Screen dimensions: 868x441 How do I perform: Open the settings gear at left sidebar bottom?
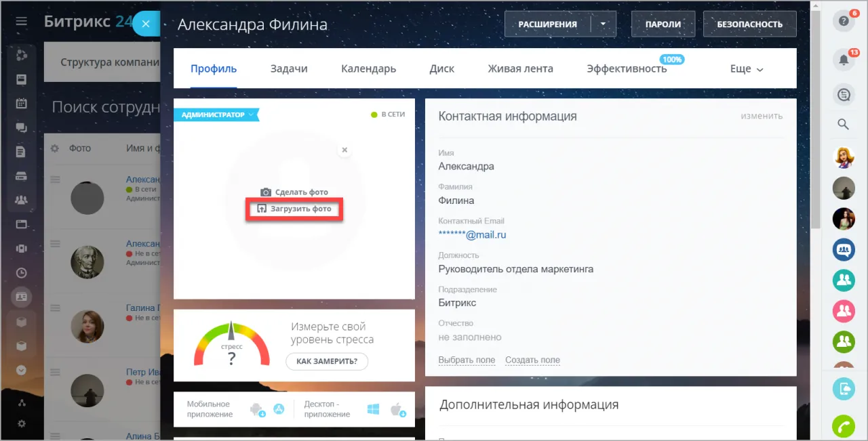21,423
